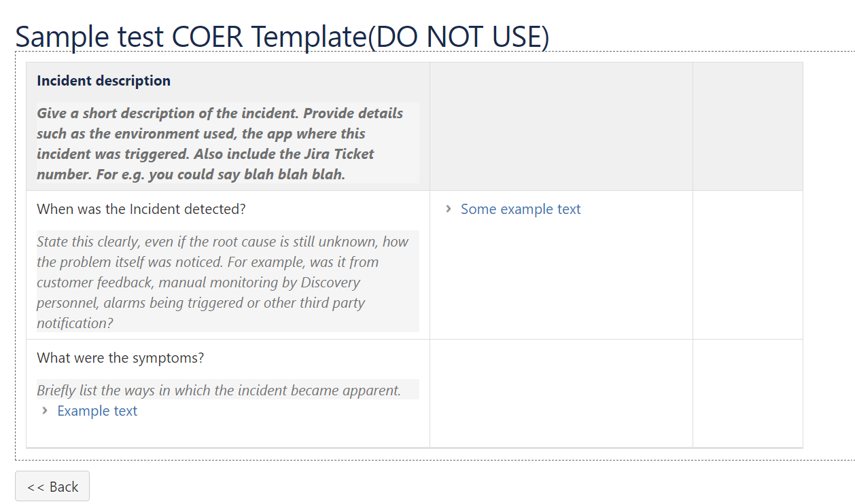Viewport: 855px width, 504px height.
Task: Click the answer cell beside the symptoms question
Action: coord(560,393)
